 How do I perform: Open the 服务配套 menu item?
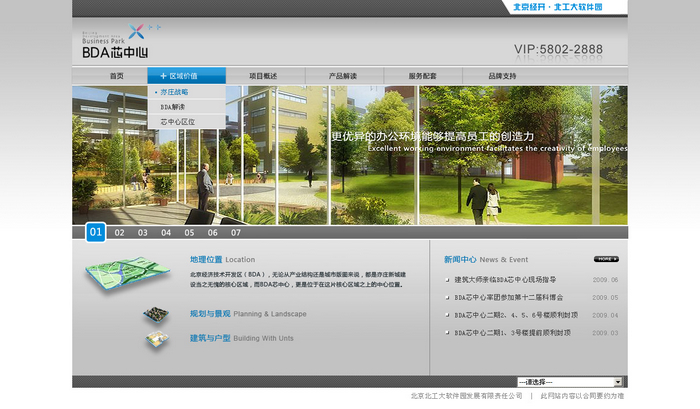pos(422,76)
